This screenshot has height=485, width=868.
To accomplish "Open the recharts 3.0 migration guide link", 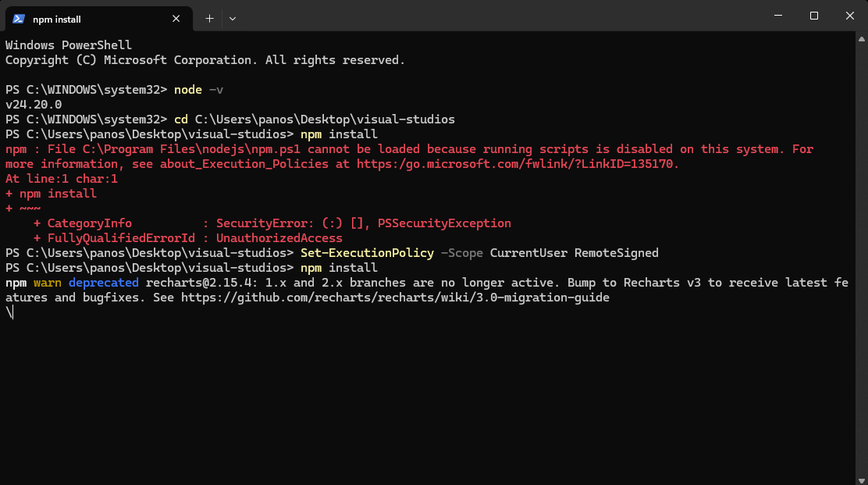I will click(395, 298).
